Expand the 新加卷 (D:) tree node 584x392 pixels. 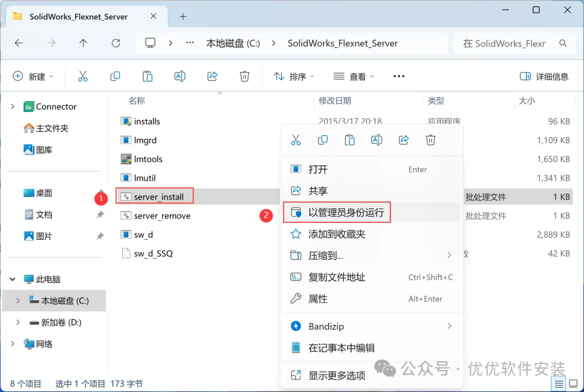pos(18,322)
